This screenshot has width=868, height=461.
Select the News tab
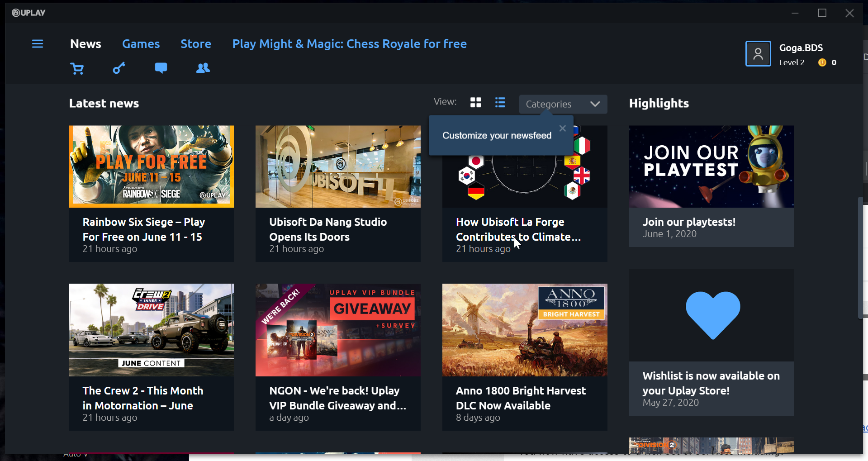point(85,44)
